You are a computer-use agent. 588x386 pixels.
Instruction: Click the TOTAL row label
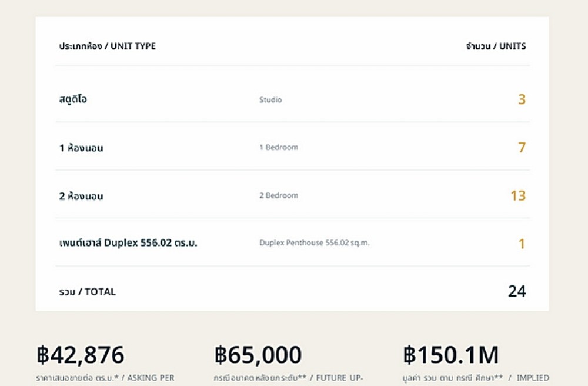click(x=88, y=292)
